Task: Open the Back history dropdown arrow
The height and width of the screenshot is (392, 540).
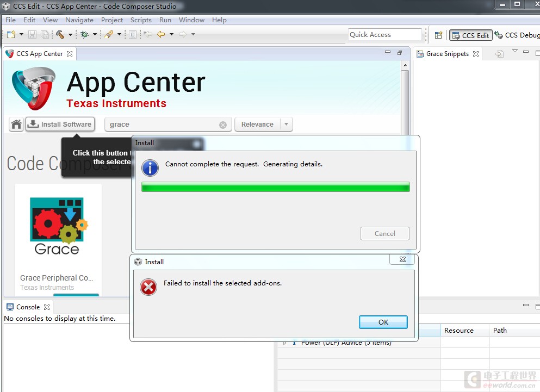Action: 171,34
